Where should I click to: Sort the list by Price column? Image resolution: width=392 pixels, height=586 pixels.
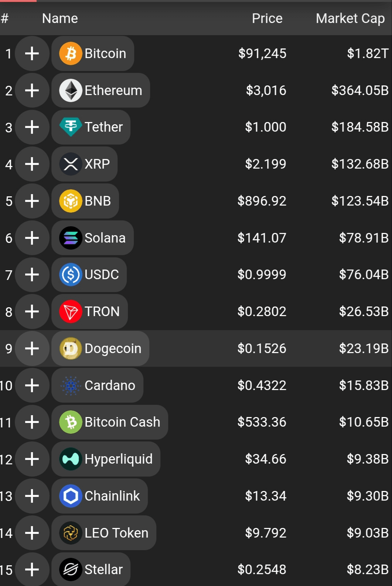point(267,18)
